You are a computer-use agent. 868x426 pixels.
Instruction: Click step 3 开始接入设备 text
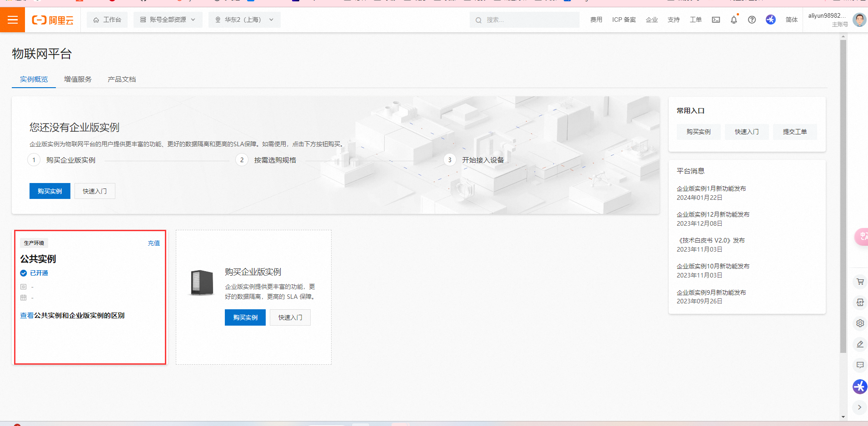coord(483,160)
